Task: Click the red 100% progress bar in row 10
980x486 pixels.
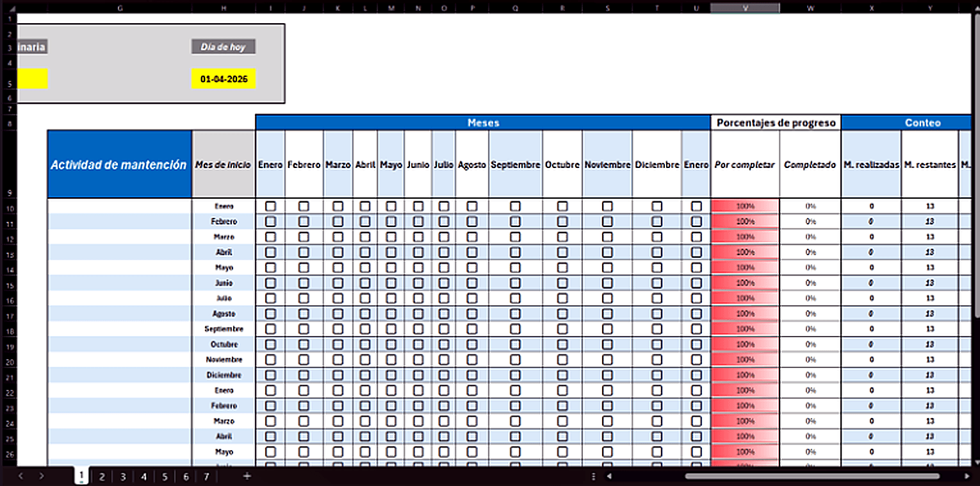Action: [x=745, y=206]
